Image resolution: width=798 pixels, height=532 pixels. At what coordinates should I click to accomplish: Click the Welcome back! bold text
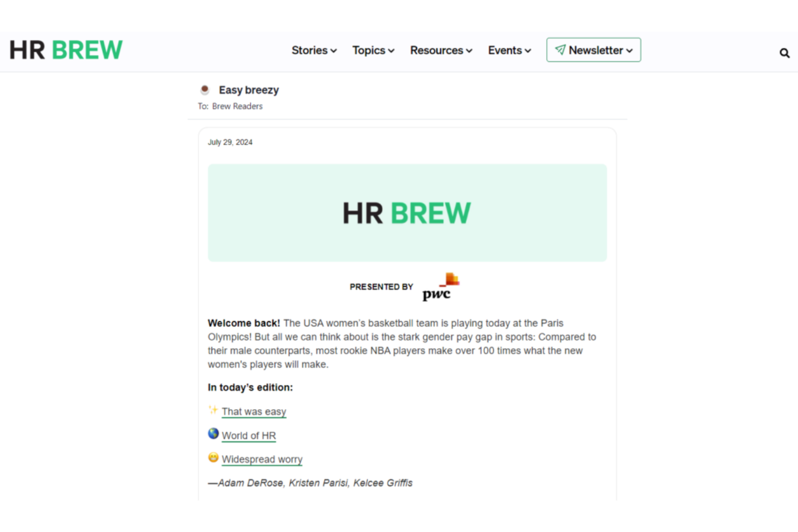[x=244, y=323]
